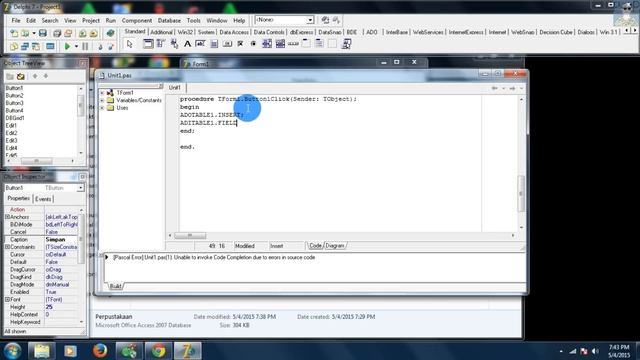Expand the Anchors property in Object Inspector
Screen dimensions: 640x360
click(7, 217)
